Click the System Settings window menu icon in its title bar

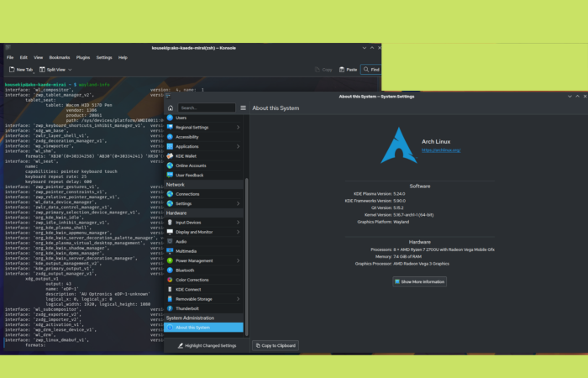coord(168,96)
